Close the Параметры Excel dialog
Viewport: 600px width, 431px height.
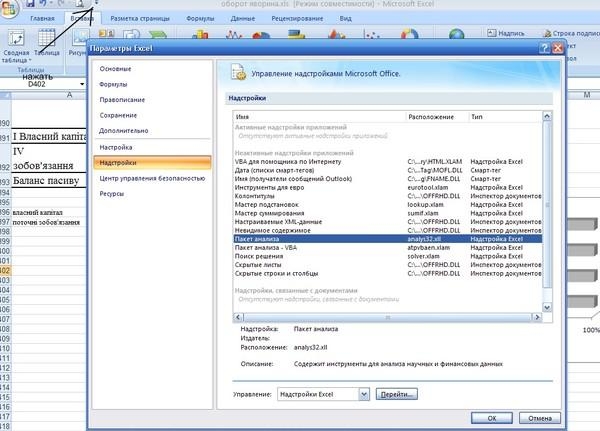558,48
